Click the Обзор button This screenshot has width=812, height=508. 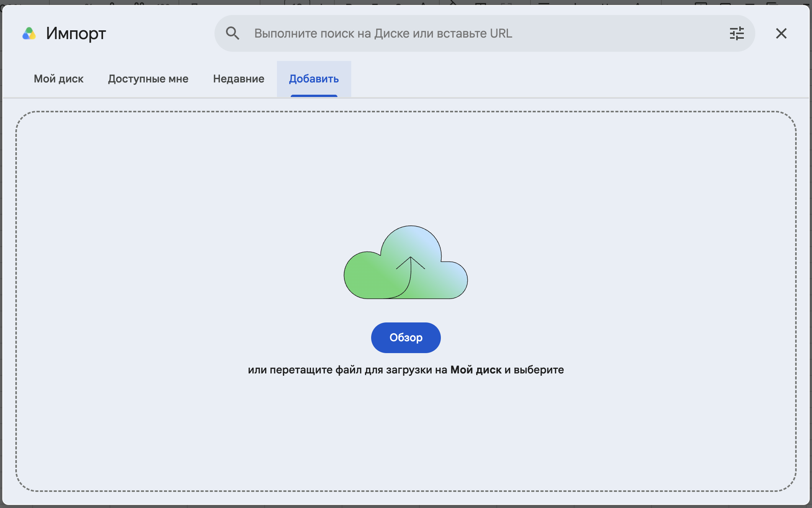[406, 337]
